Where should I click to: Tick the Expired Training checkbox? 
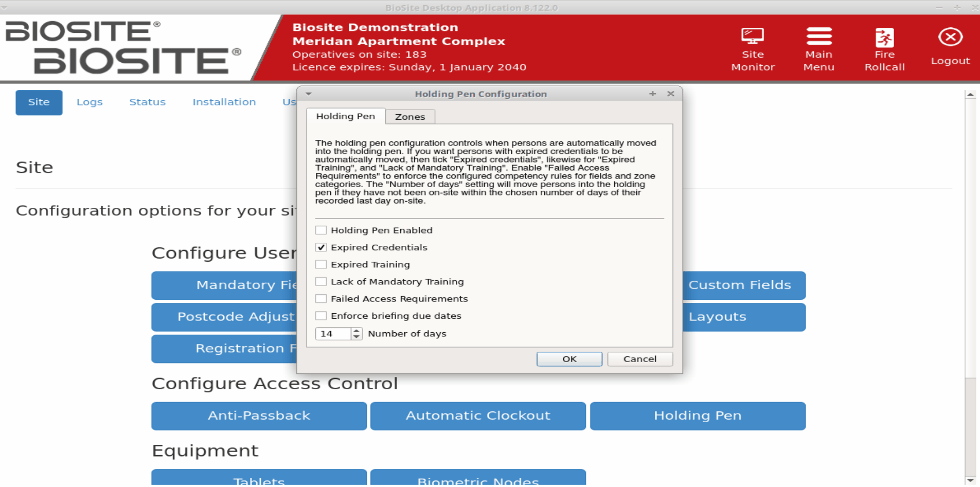321,264
